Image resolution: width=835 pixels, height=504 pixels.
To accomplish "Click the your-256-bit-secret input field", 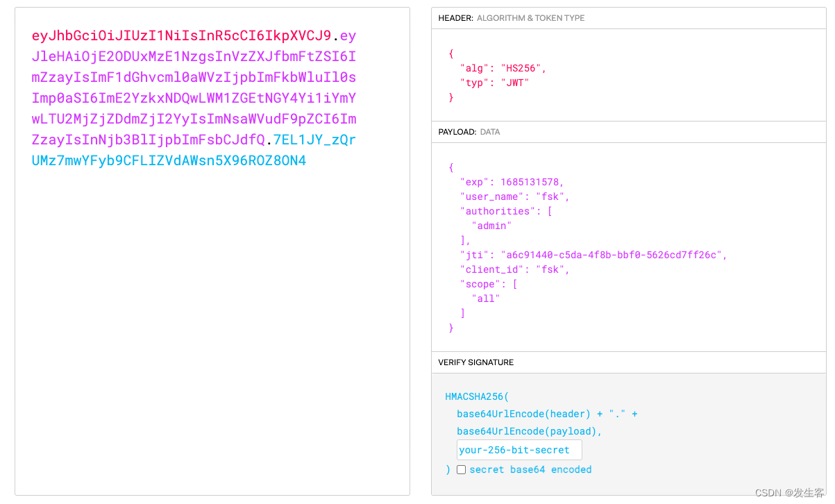I will pos(519,450).
